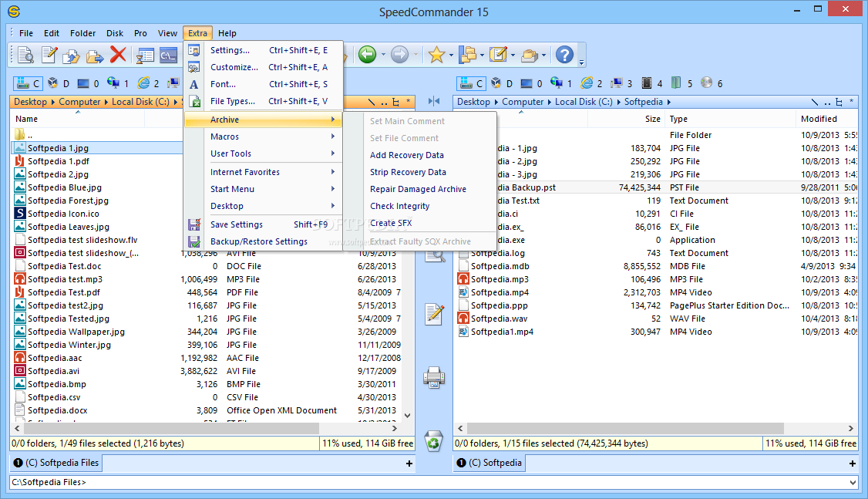Viewport: 868px width, 499px height.
Task: Open location 5 green book, right panel
Action: (x=681, y=83)
